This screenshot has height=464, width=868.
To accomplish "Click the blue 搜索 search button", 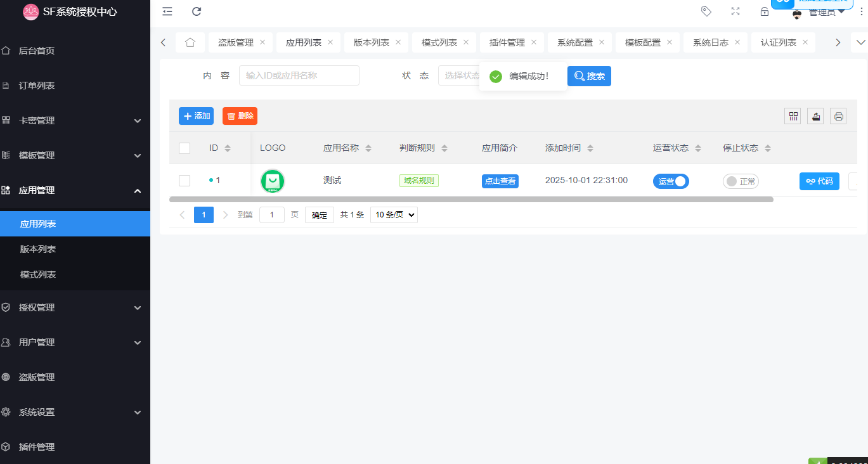I will pos(589,75).
